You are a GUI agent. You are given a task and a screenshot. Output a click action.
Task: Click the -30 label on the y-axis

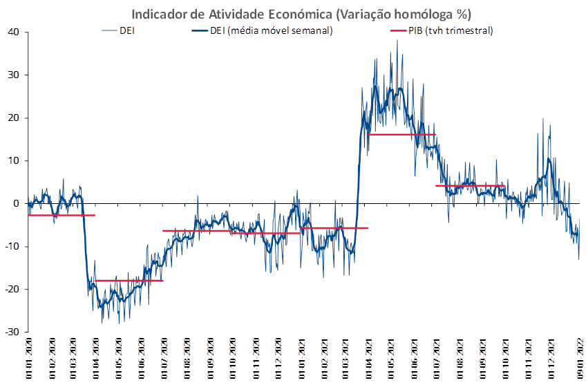[12, 332]
